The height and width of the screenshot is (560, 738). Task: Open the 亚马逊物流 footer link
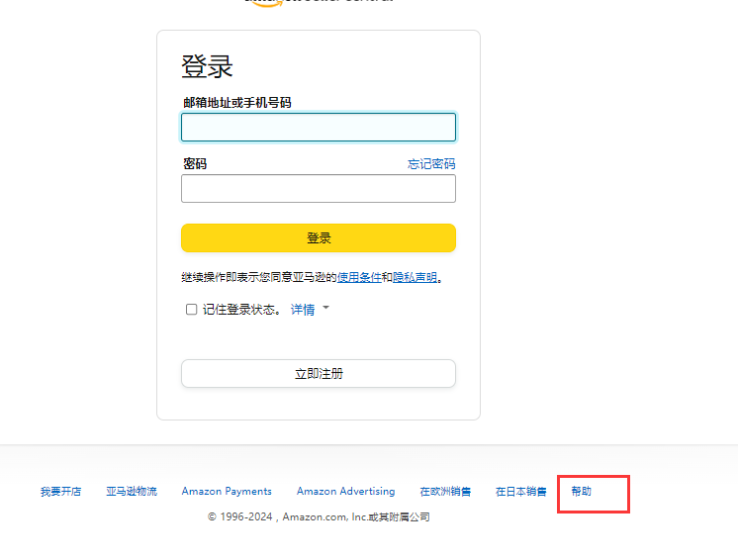(x=132, y=492)
